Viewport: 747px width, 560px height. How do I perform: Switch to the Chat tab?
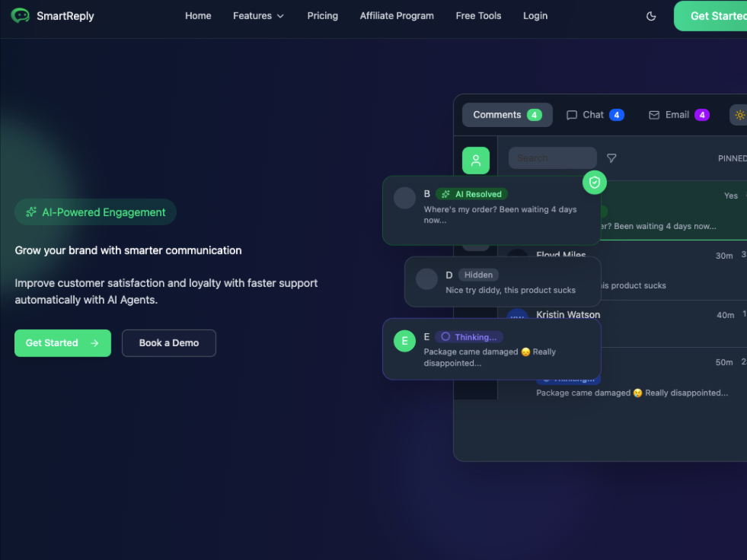pos(595,115)
